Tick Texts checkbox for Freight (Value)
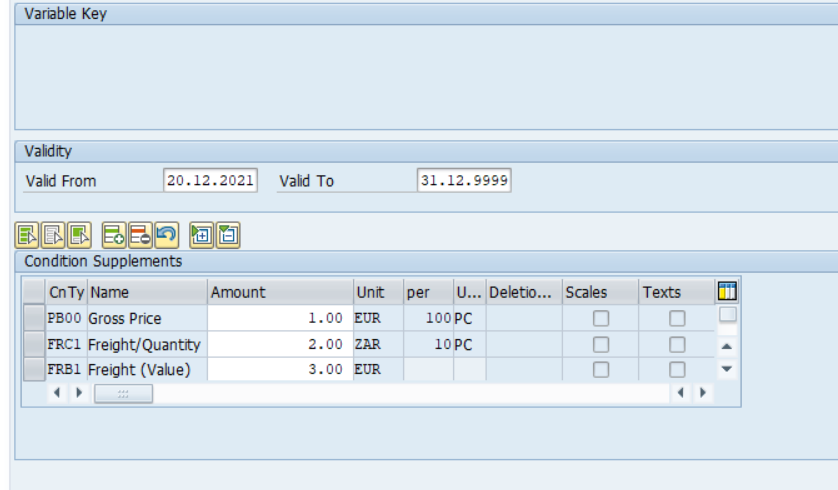 677,369
